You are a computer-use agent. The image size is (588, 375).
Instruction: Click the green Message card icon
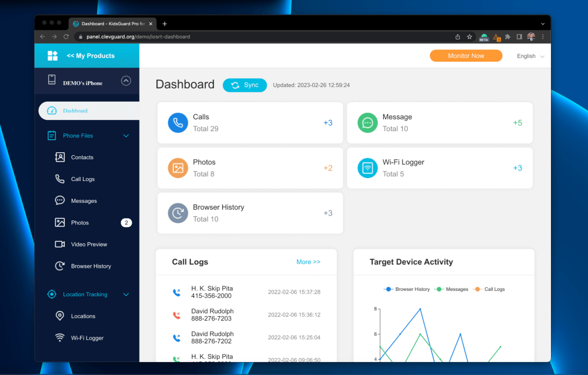click(x=367, y=123)
